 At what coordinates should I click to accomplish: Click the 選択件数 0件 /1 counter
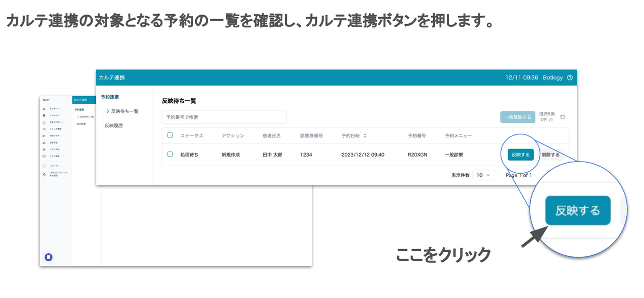click(x=547, y=117)
